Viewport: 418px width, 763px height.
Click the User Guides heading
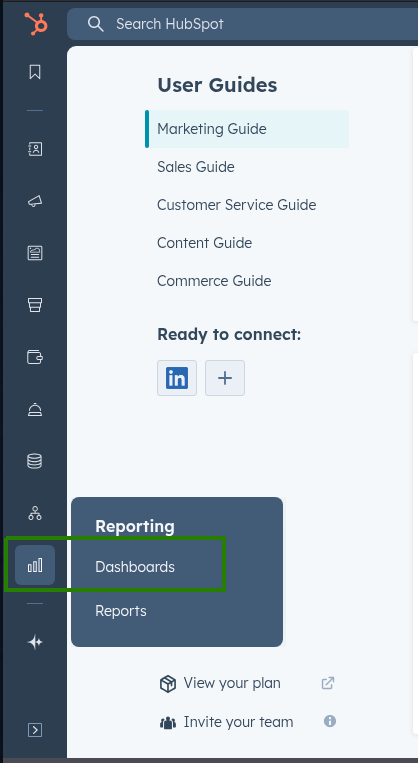(x=217, y=85)
